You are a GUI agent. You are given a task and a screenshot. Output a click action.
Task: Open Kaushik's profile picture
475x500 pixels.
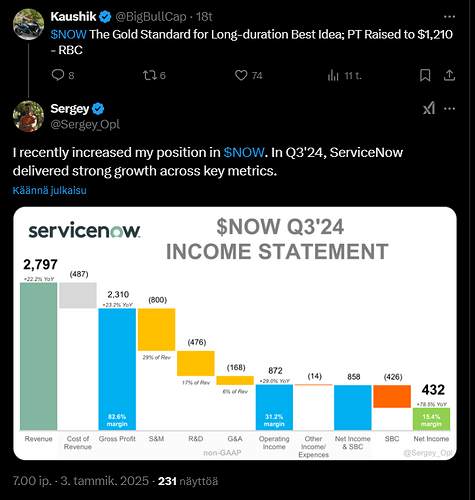click(x=28, y=24)
